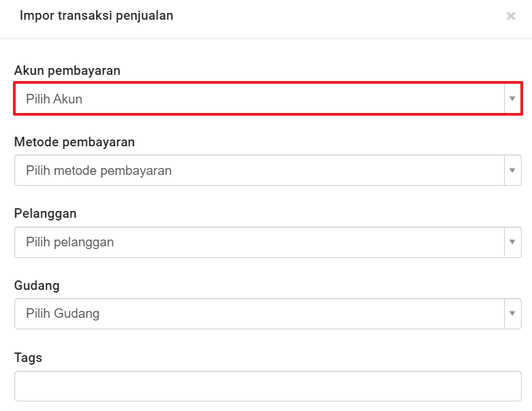Click the Gudang dropdown arrow

click(512, 314)
